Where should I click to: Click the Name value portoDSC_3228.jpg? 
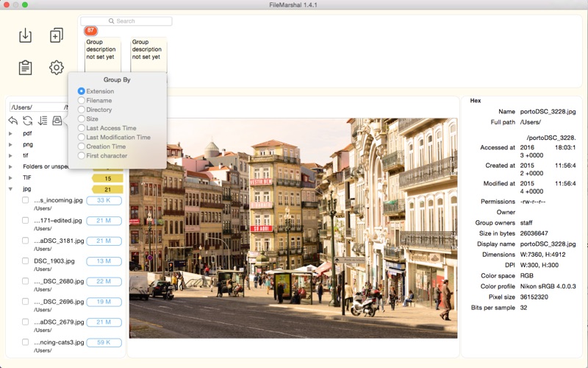[548, 112]
